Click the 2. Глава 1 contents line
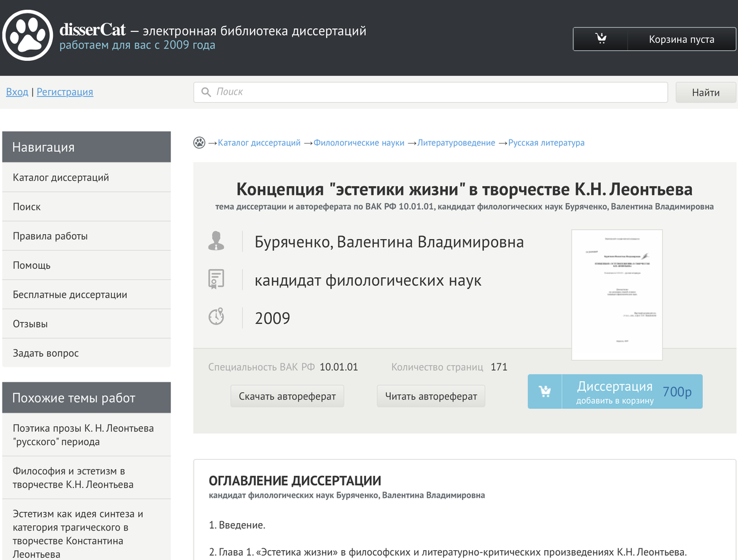Image resolution: width=738 pixels, height=560 pixels. pyautogui.click(x=447, y=552)
